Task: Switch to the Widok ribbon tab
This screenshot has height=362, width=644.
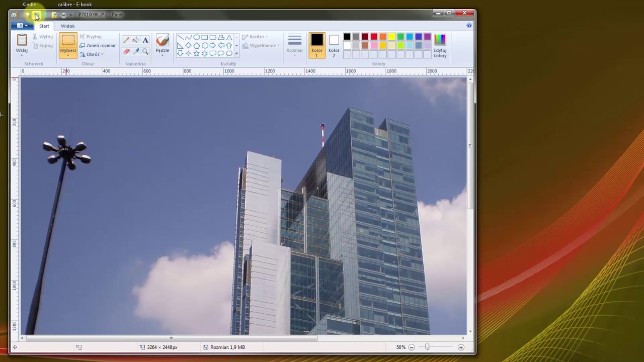Action: (x=67, y=26)
